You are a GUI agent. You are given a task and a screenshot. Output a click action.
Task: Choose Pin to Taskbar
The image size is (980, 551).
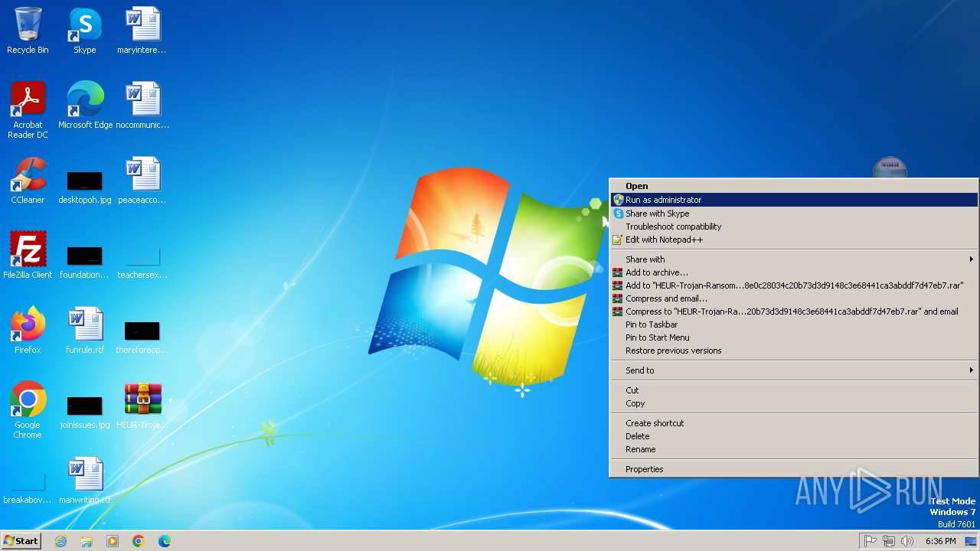(793, 324)
